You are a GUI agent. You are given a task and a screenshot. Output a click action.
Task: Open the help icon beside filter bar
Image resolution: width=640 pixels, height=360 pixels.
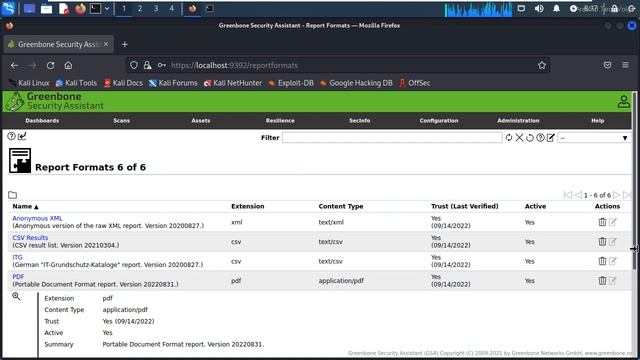click(540, 138)
